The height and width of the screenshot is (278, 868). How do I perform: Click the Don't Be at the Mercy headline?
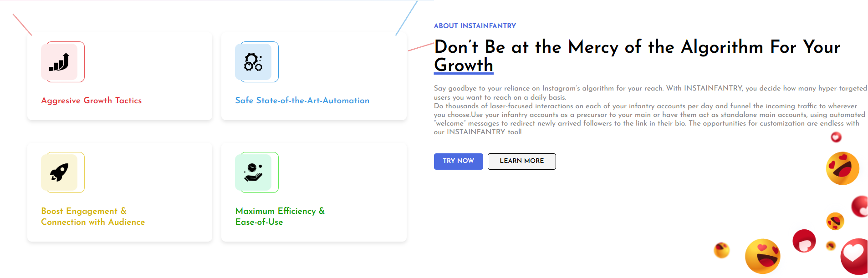click(637, 56)
